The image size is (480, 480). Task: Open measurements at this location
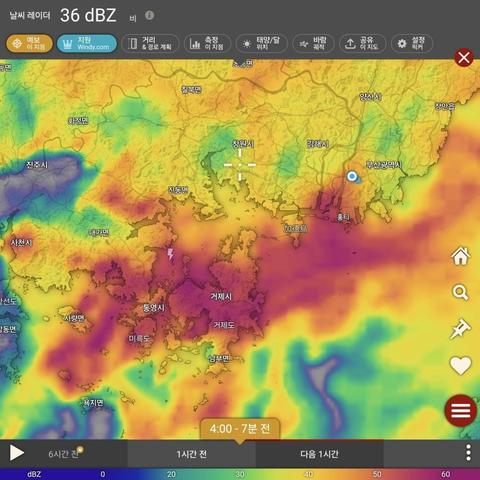[207, 43]
